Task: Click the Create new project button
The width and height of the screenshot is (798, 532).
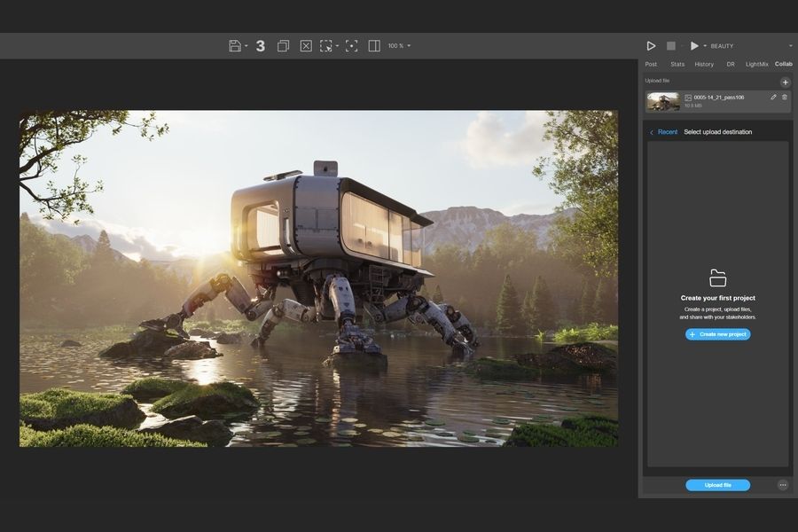Action: [717, 334]
